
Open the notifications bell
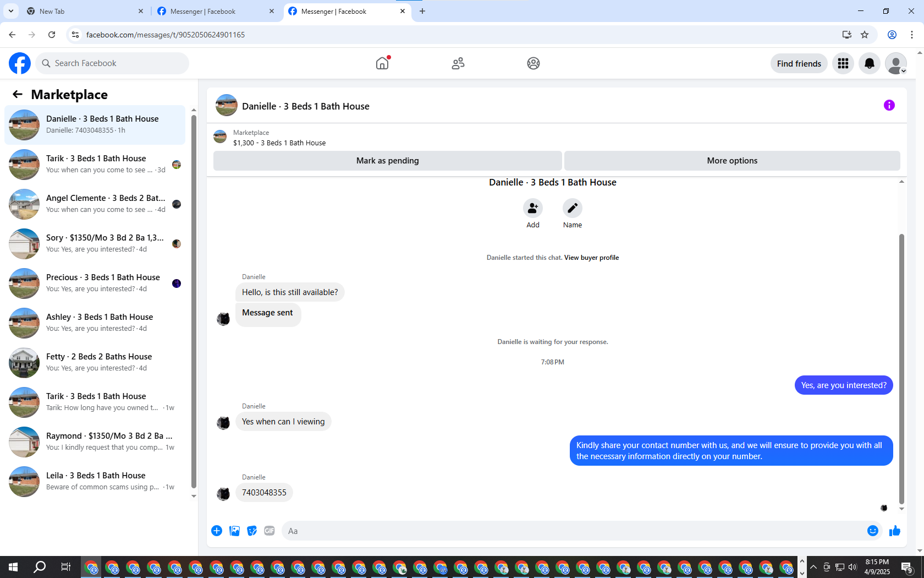pyautogui.click(x=870, y=63)
